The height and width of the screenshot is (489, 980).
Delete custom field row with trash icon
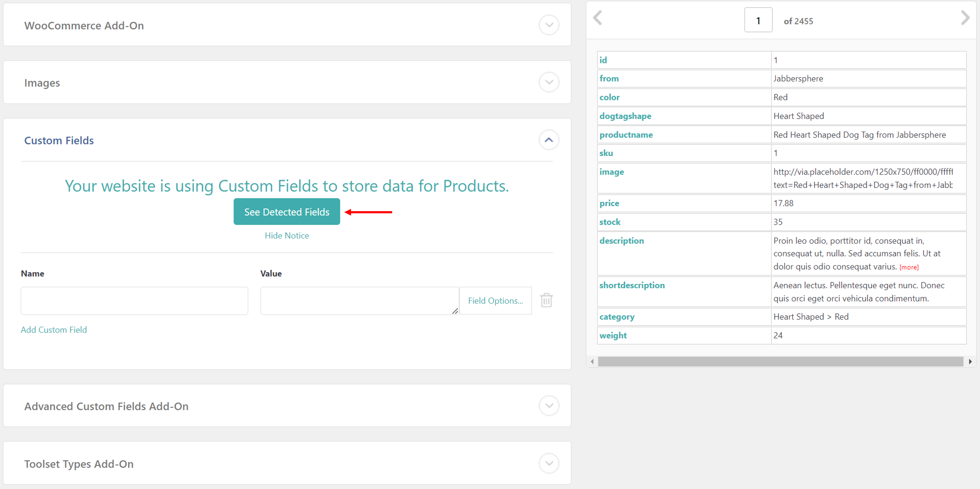pos(546,300)
